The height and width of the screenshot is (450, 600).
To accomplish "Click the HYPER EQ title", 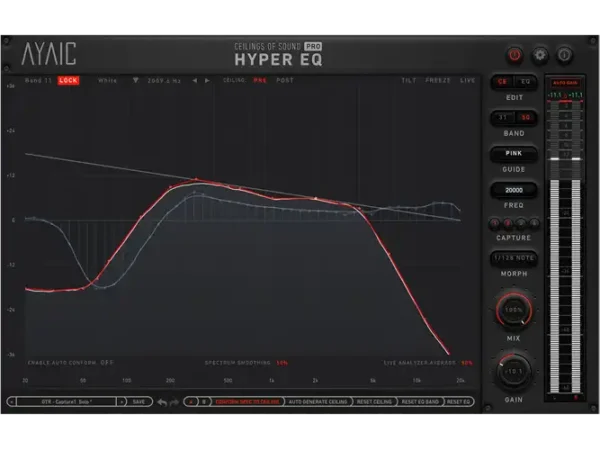I will coord(278,60).
